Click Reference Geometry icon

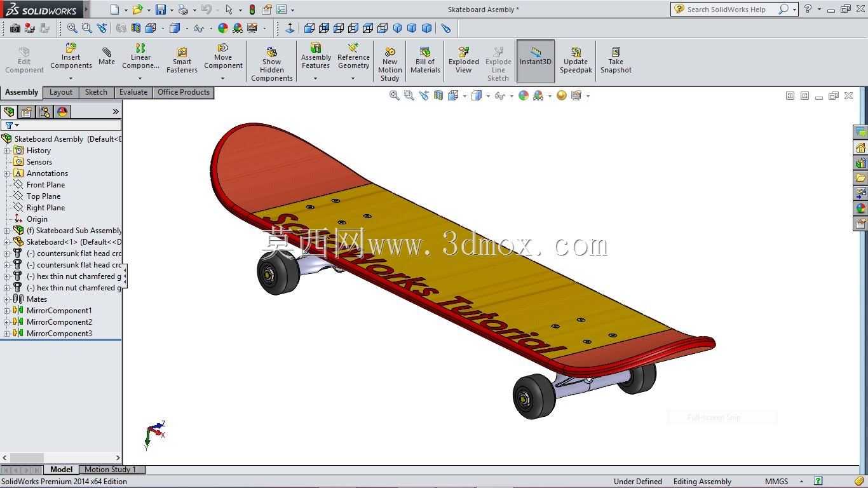[x=353, y=57]
